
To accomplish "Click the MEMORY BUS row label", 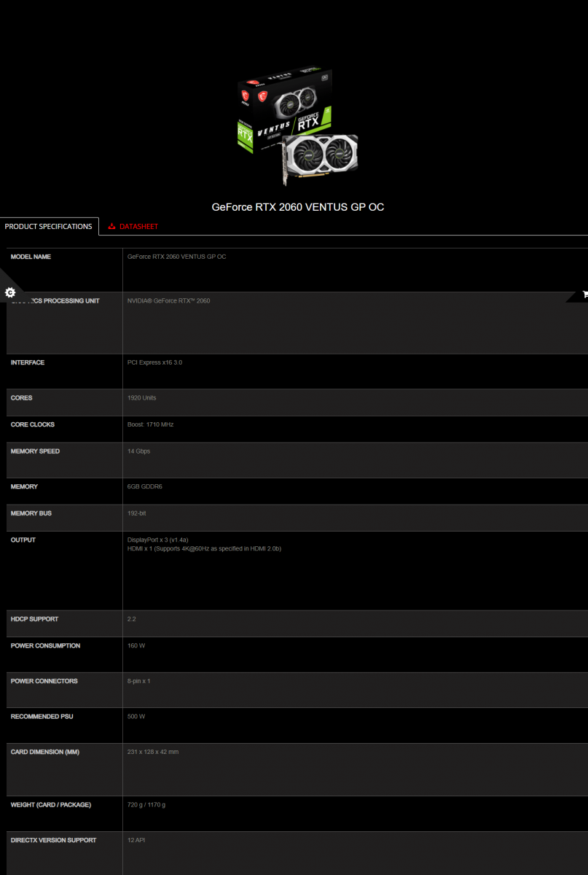I will [31, 513].
